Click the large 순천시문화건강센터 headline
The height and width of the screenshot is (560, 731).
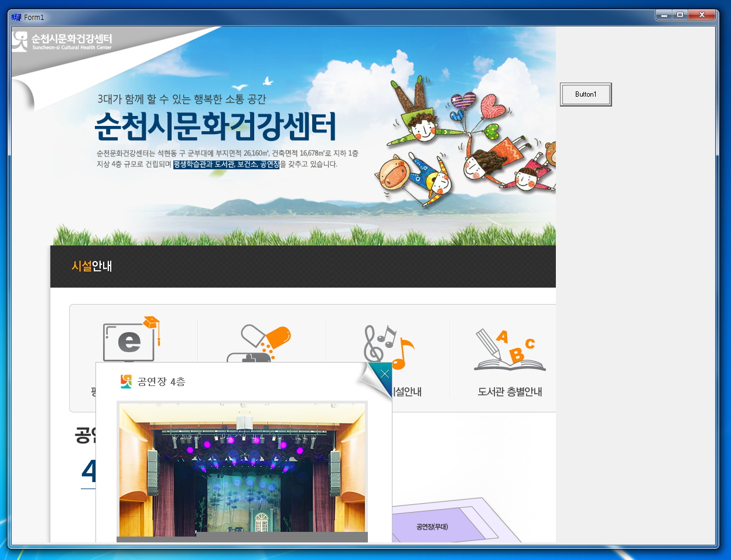pos(216,126)
